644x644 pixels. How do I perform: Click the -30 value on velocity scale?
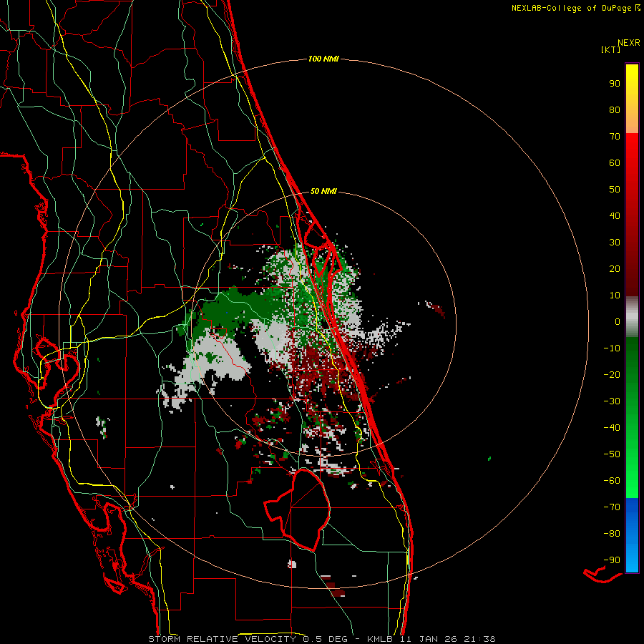[x=612, y=401]
